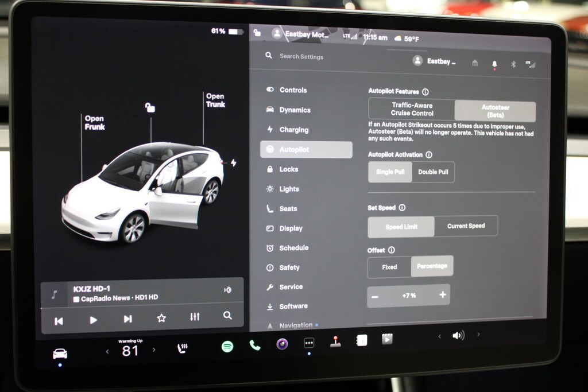
Task: Lower the temperature with the left chevron
Action: pos(107,351)
